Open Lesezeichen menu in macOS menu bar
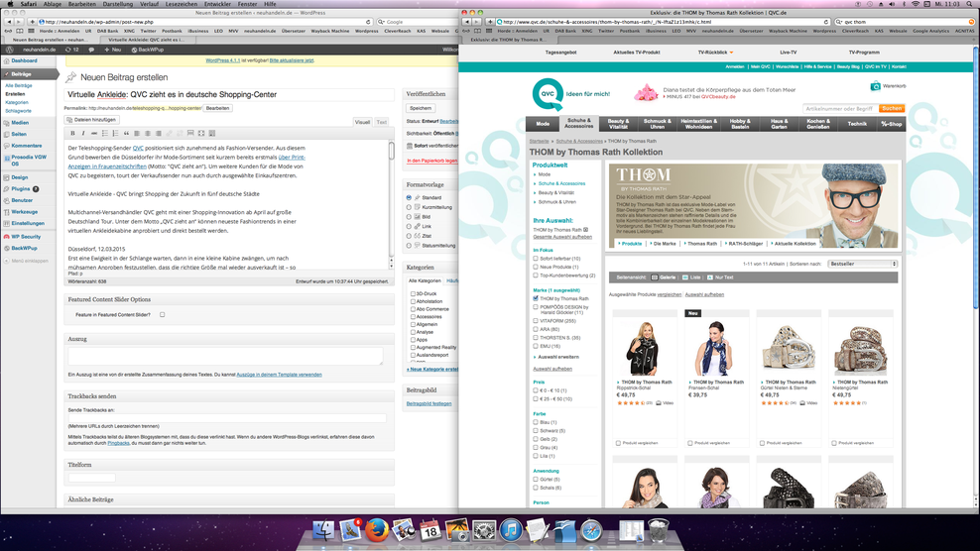Viewport: 980px width, 551px height. click(182, 4)
